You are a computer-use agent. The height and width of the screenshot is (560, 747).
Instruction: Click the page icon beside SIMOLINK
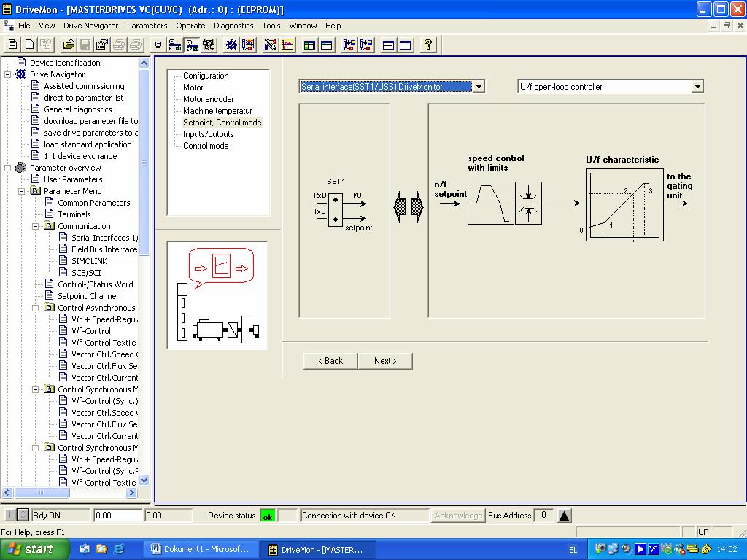pos(63,260)
